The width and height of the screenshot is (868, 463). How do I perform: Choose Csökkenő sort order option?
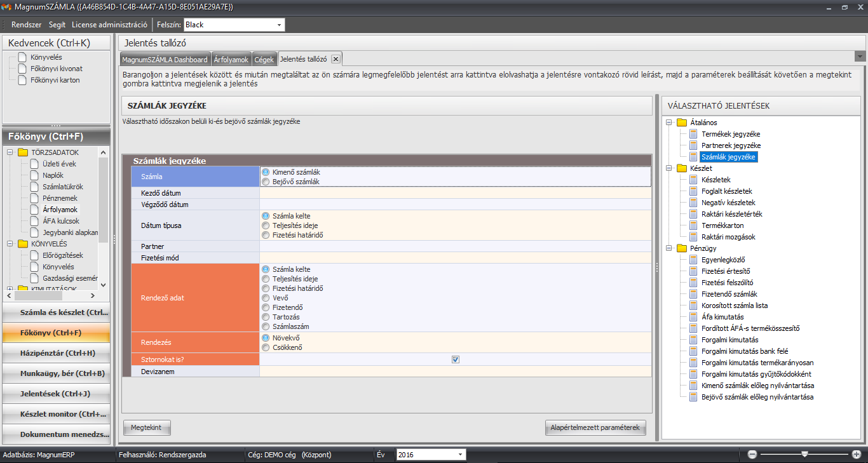tap(266, 347)
